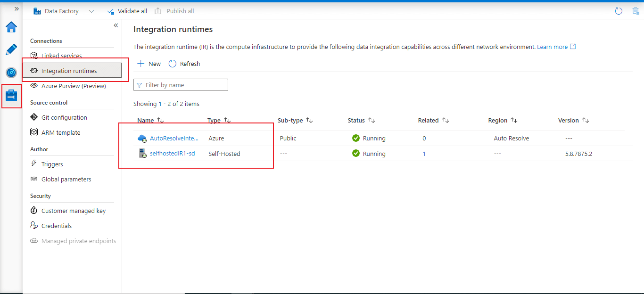Open the Triggers page

[x=52, y=164]
